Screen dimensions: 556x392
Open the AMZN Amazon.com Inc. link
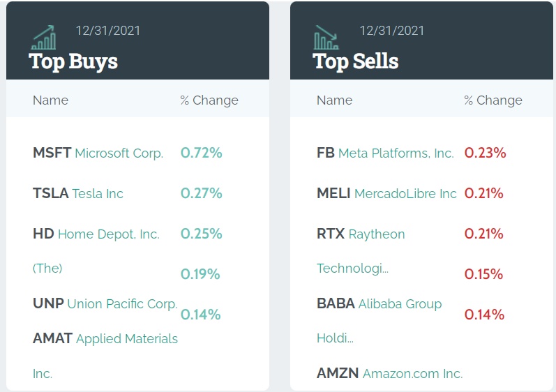pyautogui.click(x=389, y=373)
